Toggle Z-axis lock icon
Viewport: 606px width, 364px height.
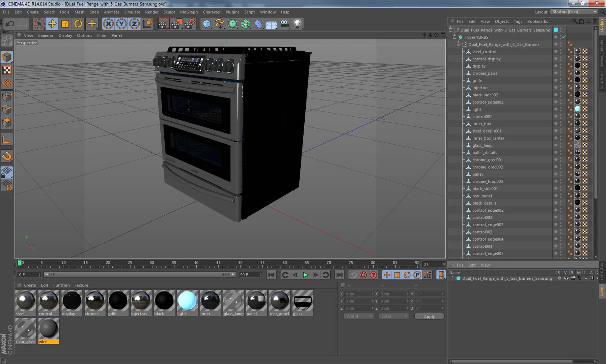tap(134, 24)
